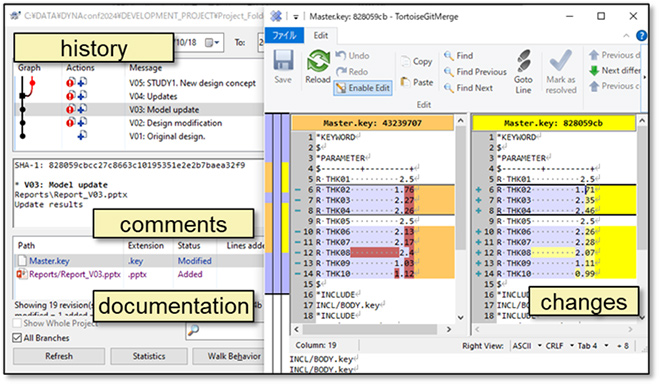660x385 pixels.
Task: Click the Redo icon in the ribbon
Action: [x=341, y=72]
